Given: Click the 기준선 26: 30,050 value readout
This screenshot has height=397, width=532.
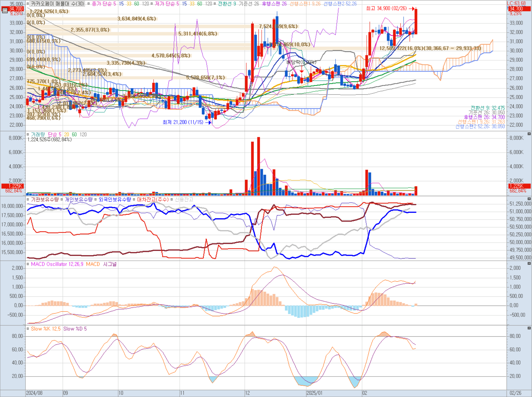Looking at the screenshot, I should [486, 113].
